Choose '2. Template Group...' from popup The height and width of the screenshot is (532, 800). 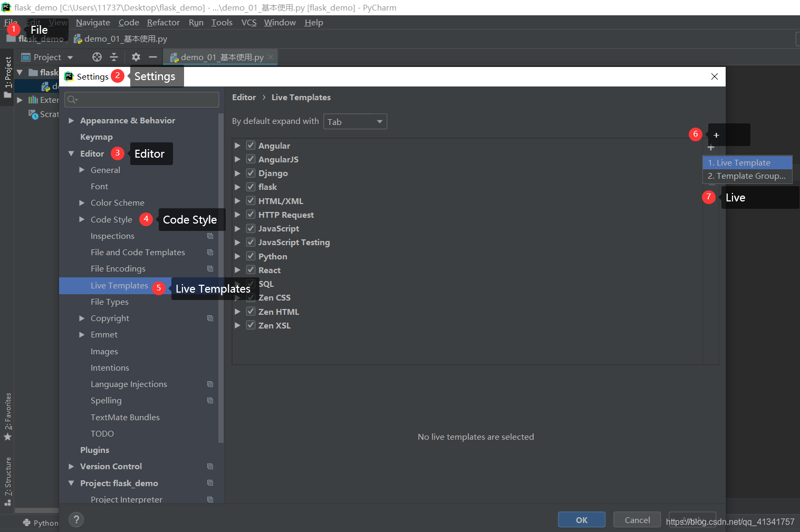[747, 176]
